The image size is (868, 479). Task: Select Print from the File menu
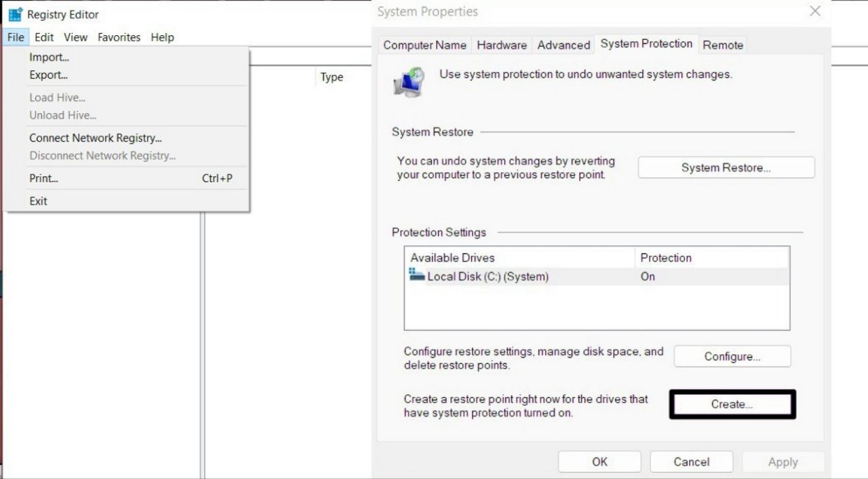click(x=43, y=179)
